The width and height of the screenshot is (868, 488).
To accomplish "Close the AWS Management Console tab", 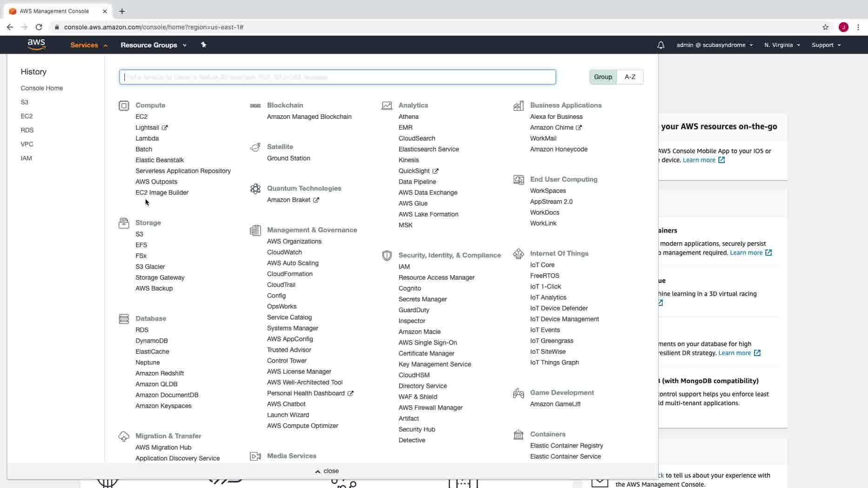I will tap(105, 11).
